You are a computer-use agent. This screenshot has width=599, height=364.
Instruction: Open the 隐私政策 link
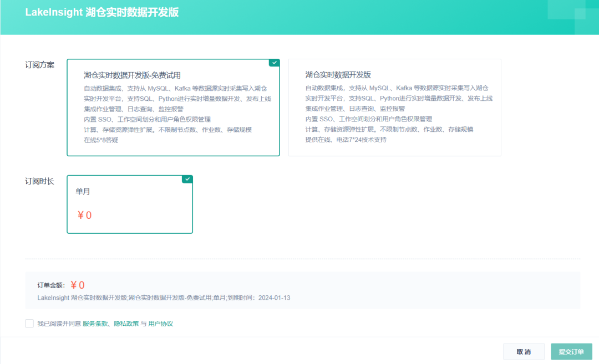[126, 324]
